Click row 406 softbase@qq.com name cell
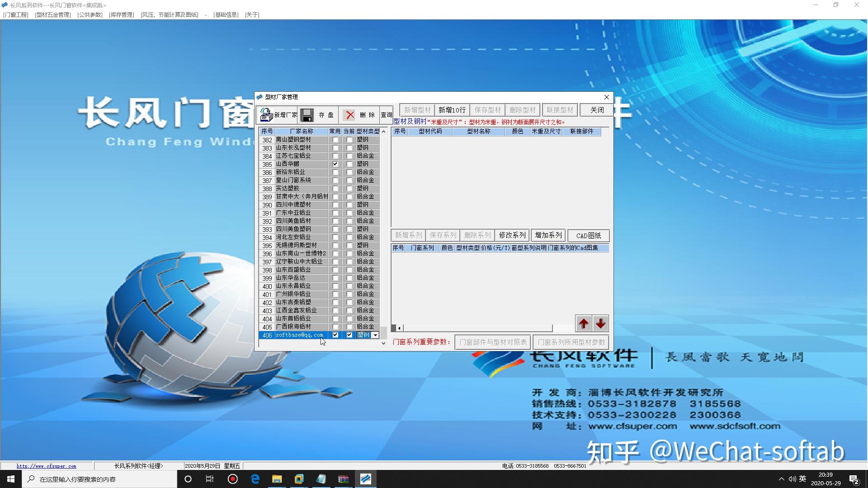This screenshot has height=488, width=868. (302, 335)
